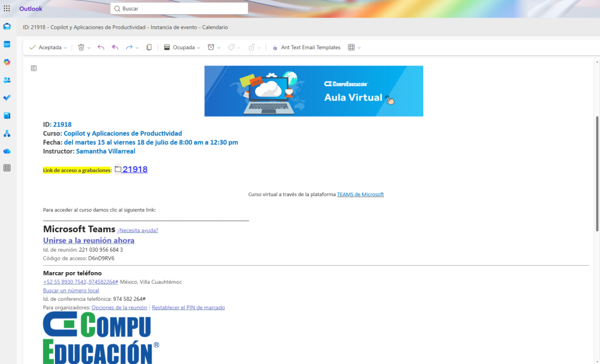
Task: Open Ant Text Email Templates add-in
Action: pyautogui.click(x=306, y=47)
